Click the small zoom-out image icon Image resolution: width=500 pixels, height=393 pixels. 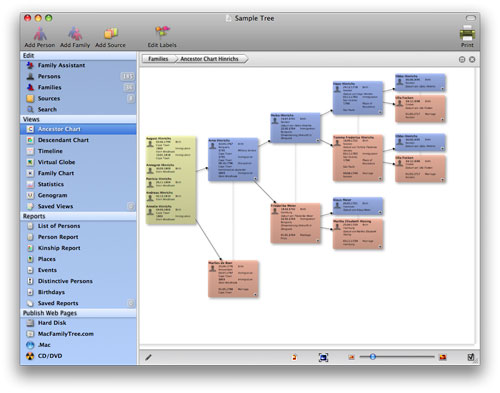click(x=351, y=357)
